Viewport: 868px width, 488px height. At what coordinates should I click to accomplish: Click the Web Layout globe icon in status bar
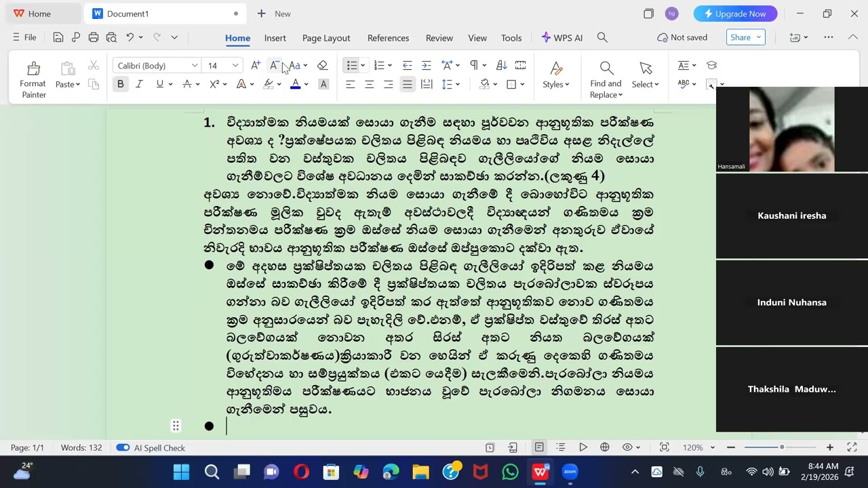point(605,447)
